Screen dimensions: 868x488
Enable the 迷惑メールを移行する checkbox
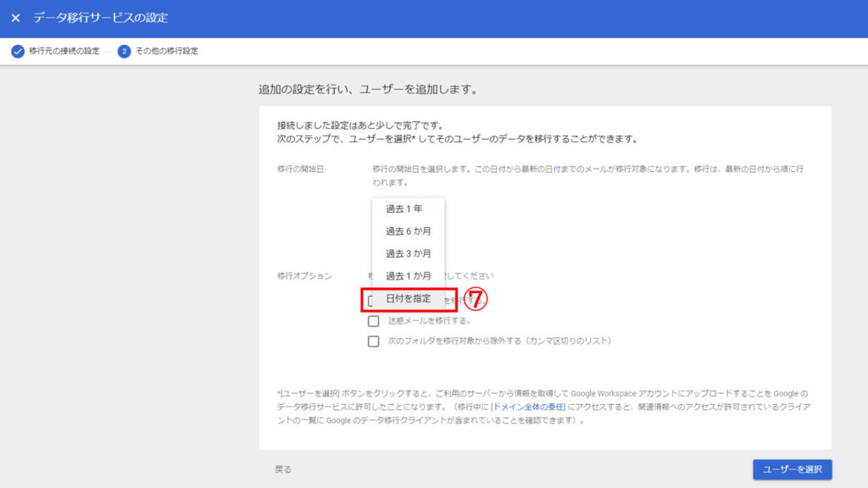click(373, 321)
